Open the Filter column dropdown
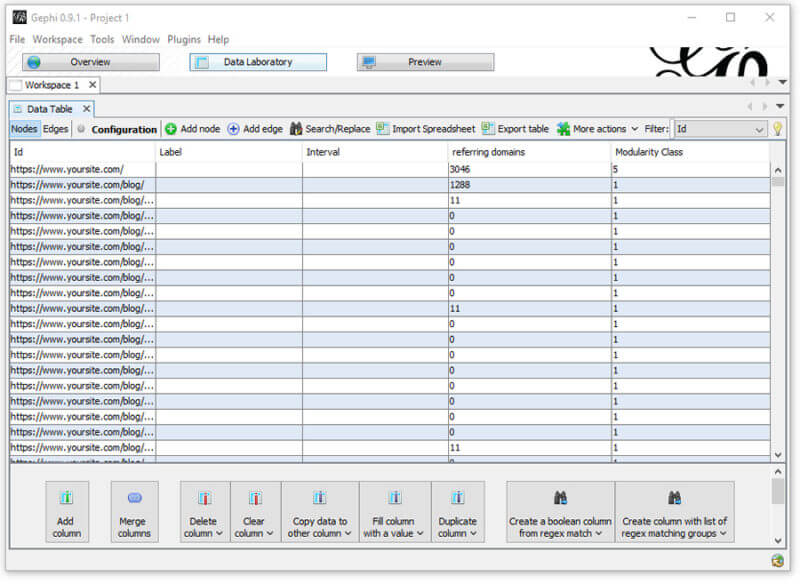 tap(721, 129)
